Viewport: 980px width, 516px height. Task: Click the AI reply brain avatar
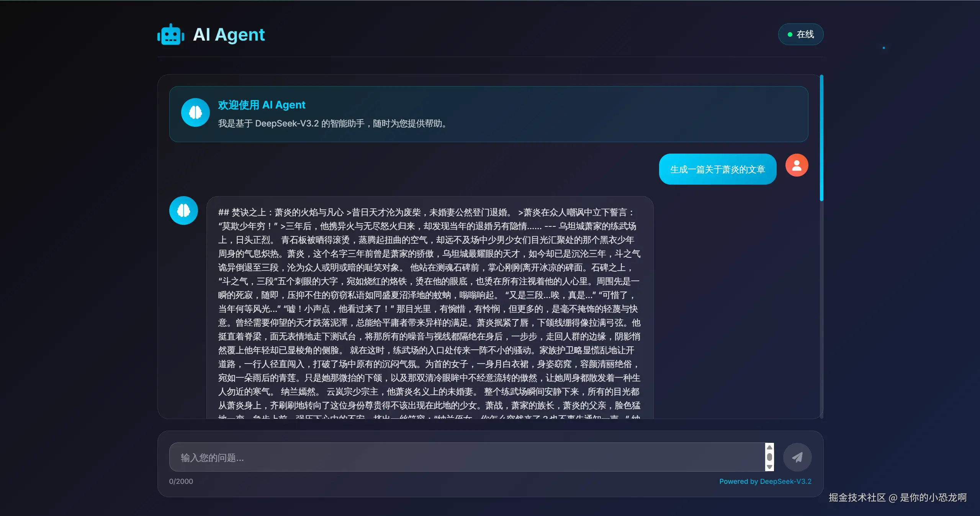183,210
